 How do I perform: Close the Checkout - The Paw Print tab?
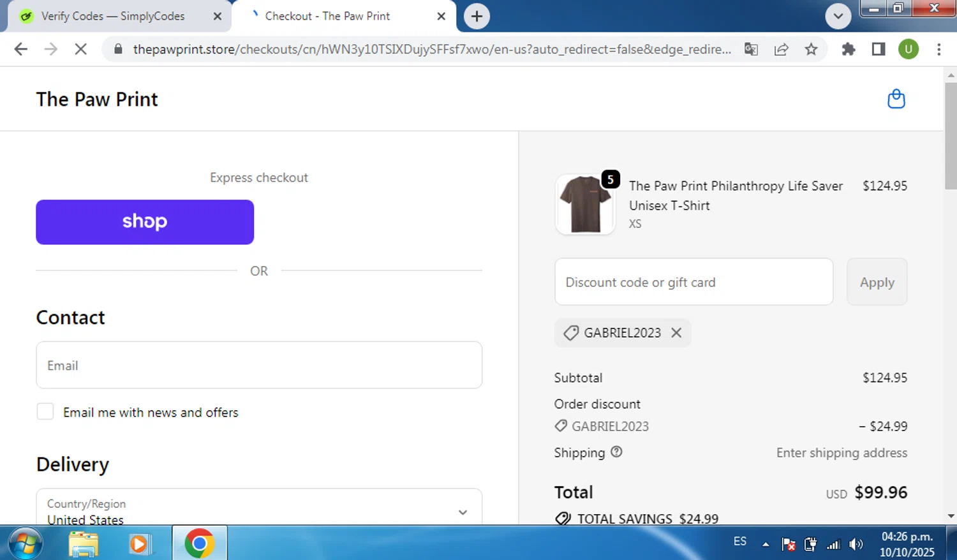coord(441,16)
